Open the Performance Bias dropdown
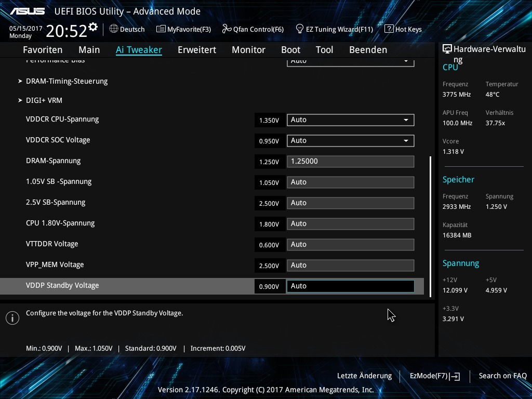Viewport: 532px width, 399px height. 351,62
